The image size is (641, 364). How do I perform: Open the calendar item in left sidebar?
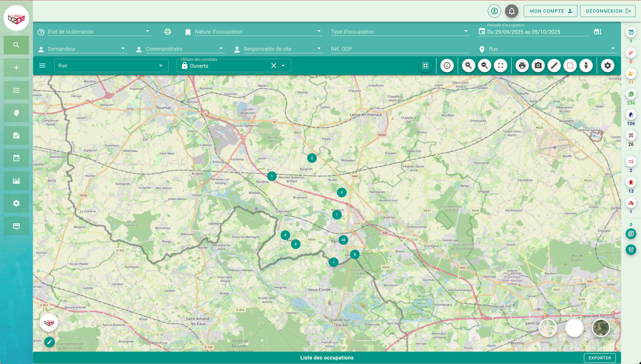click(x=16, y=158)
